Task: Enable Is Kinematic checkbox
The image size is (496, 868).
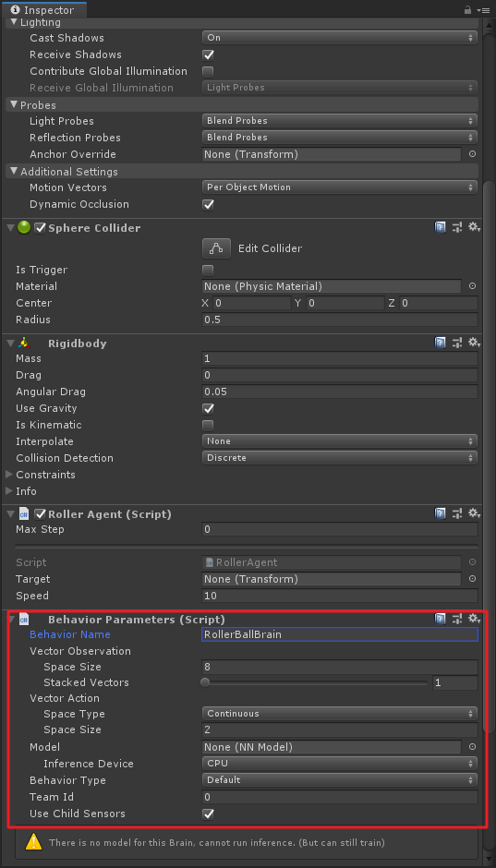Action: tap(208, 425)
